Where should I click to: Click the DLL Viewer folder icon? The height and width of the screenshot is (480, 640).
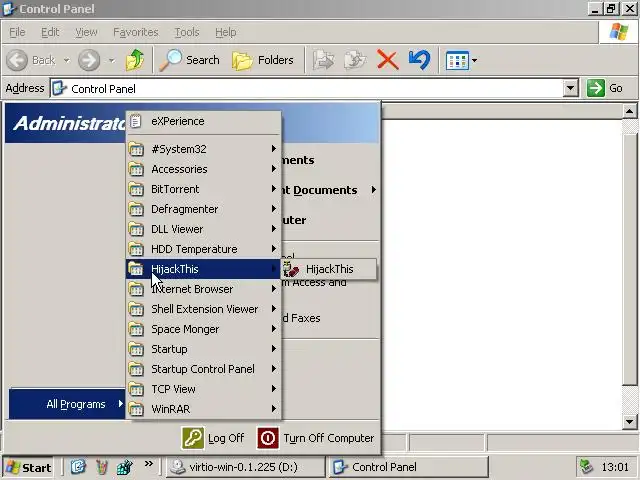click(136, 229)
